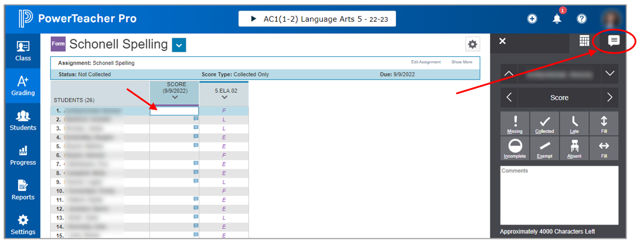Click the selected score cell in row 1
The height and width of the screenshot is (241, 644).
(x=175, y=111)
